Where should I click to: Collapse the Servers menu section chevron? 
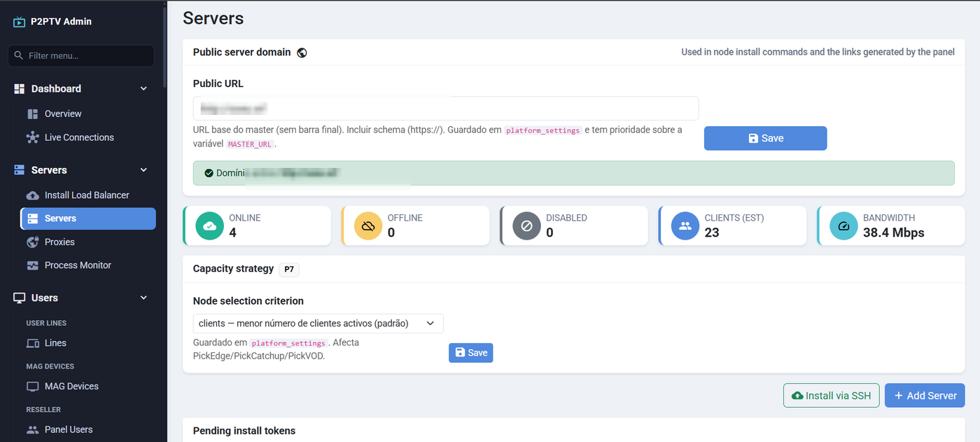[x=143, y=170]
